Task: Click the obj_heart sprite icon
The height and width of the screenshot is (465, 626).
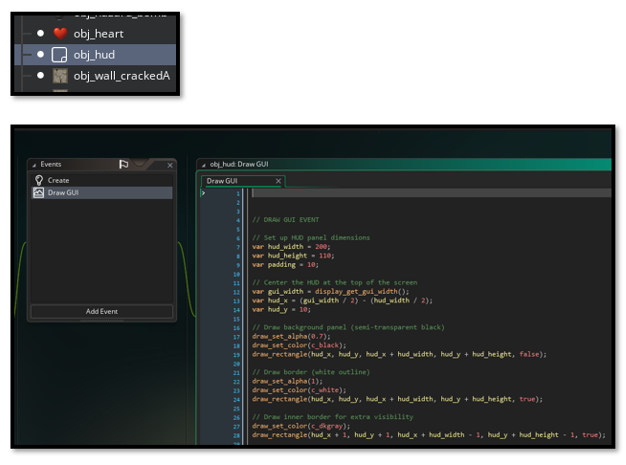Action: point(59,34)
